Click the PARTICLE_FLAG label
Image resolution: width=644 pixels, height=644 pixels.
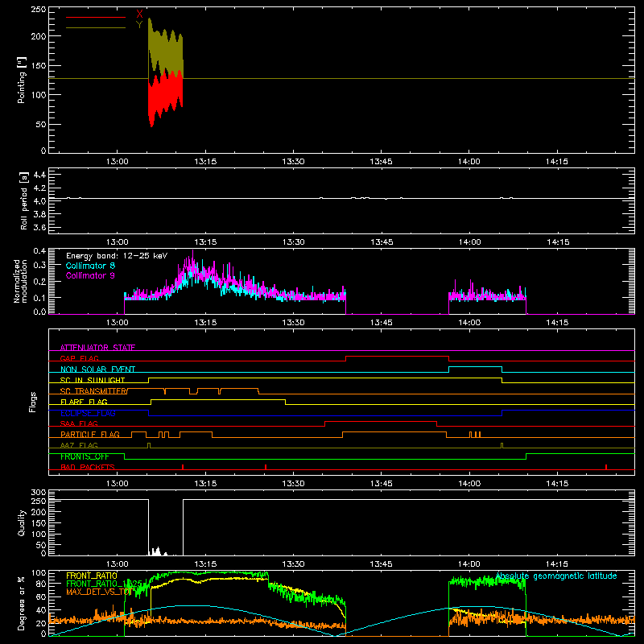[x=90, y=434]
